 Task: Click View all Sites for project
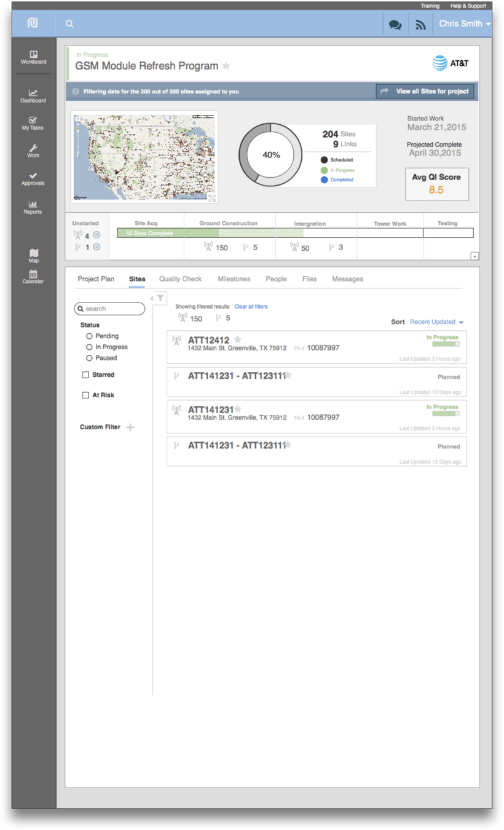(425, 92)
